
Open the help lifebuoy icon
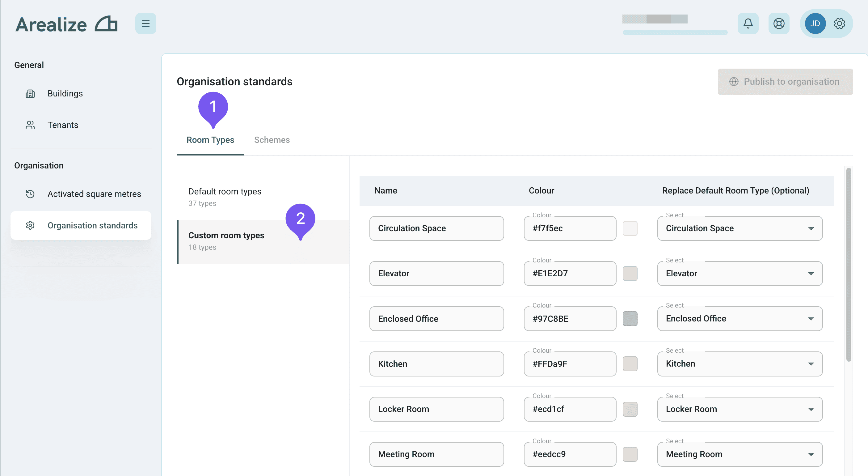pos(779,23)
